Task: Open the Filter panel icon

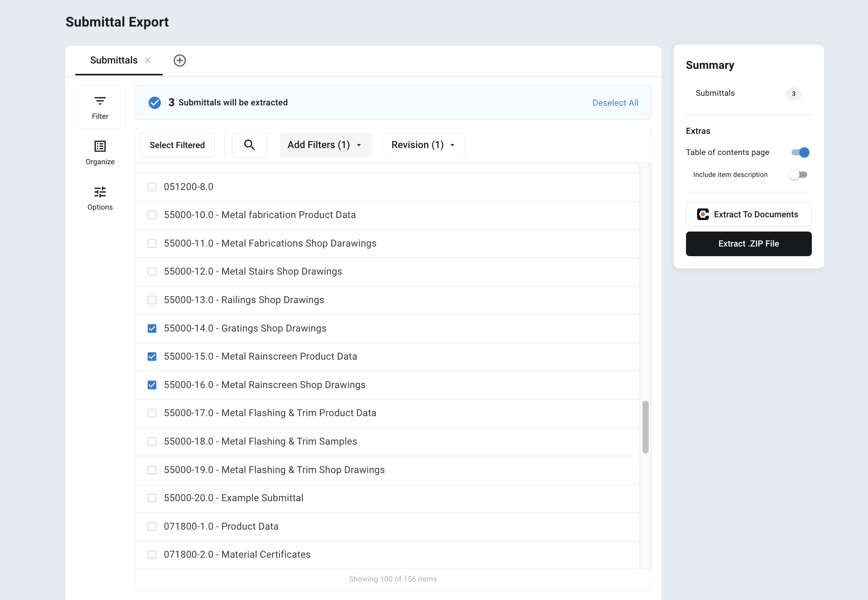Action: pyautogui.click(x=100, y=102)
